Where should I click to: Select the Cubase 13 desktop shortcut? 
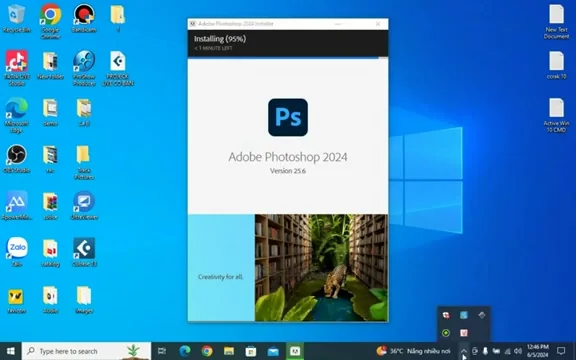pos(84,252)
